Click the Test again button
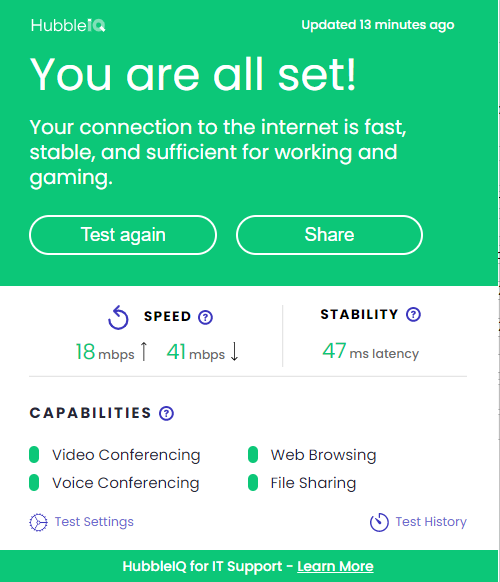This screenshot has height=582, width=500. (x=123, y=235)
